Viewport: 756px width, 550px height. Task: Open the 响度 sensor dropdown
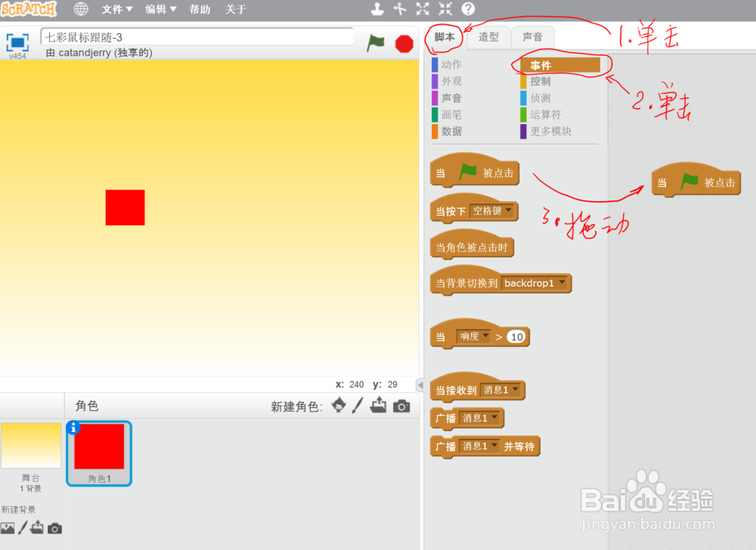click(475, 336)
